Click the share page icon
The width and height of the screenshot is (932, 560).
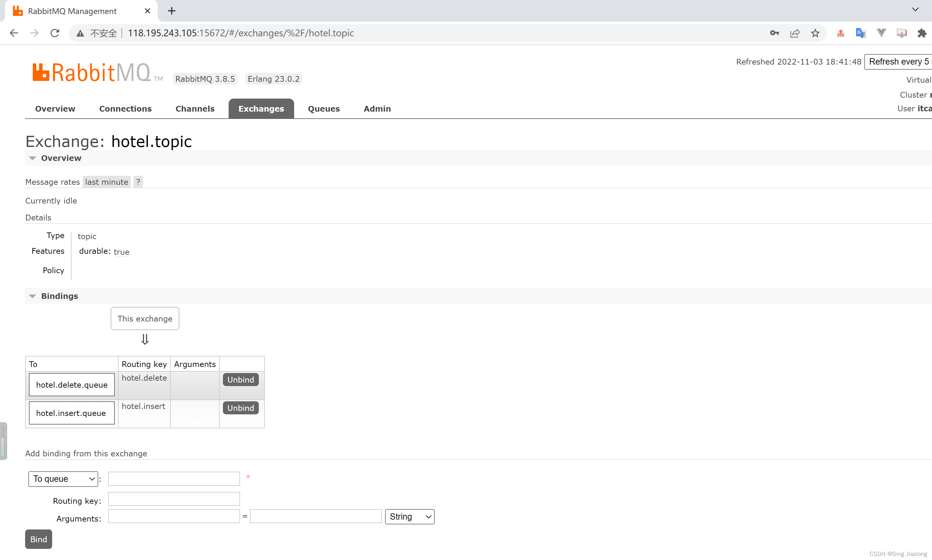[795, 33]
